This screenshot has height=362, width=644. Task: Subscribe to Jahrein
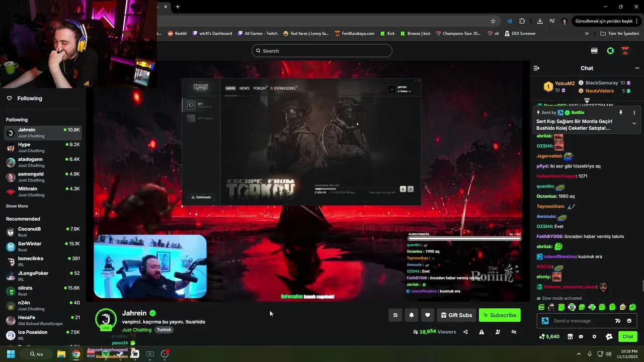(500, 315)
